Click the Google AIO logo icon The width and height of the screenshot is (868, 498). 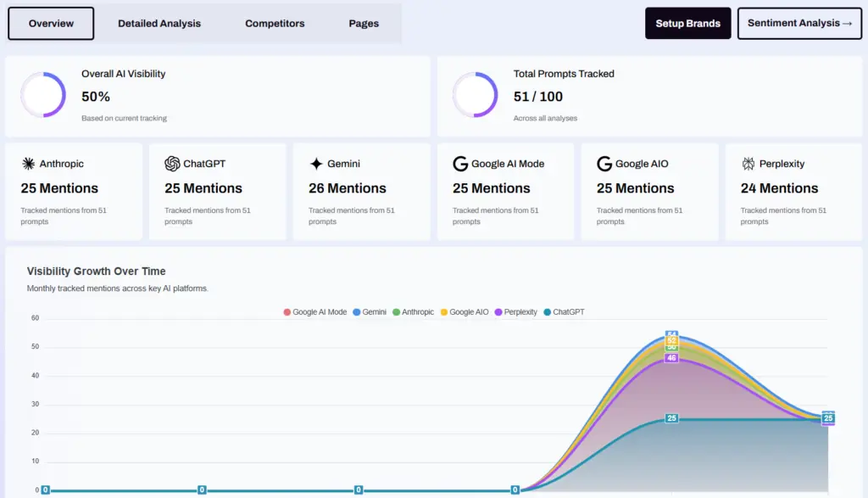tap(604, 164)
